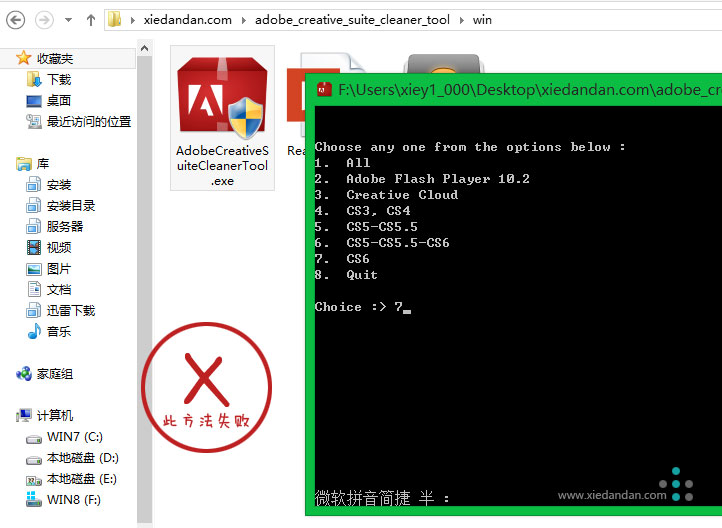The image size is (722, 528).
Task: Go back with the Back arrow button
Action: click(x=16, y=20)
